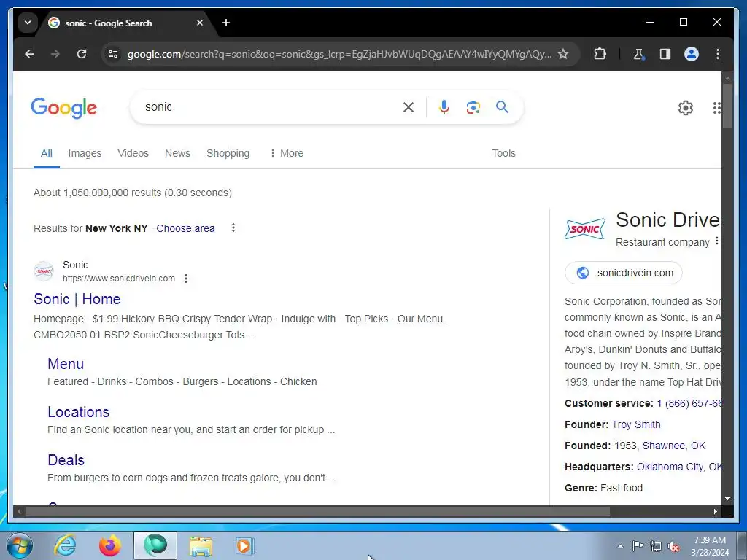Launch Firefox from taskbar

(109, 545)
